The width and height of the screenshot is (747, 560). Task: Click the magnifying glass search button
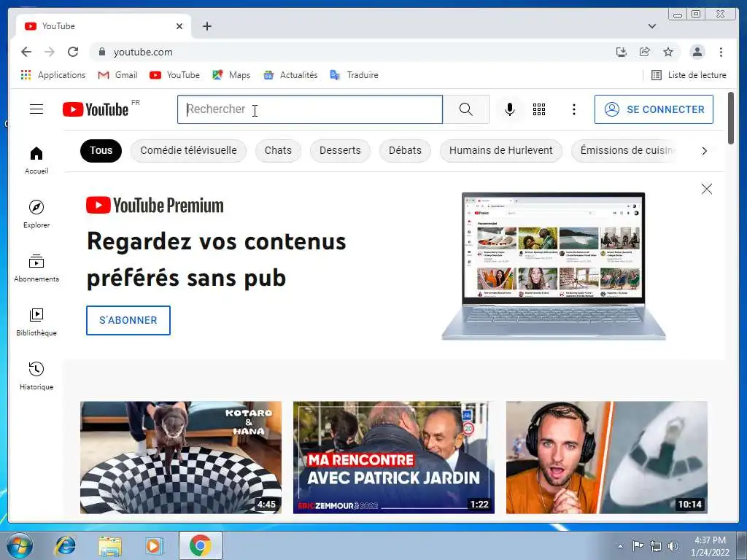(x=466, y=109)
